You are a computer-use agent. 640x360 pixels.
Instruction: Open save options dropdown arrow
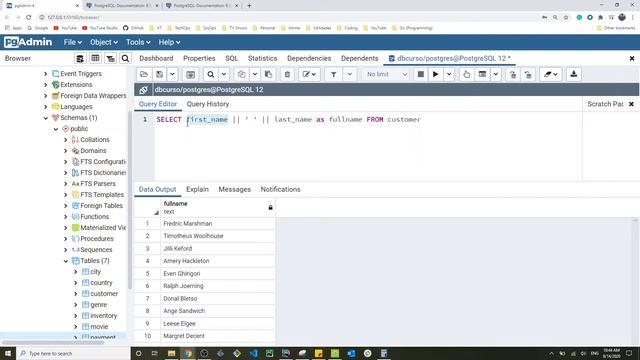(172, 74)
